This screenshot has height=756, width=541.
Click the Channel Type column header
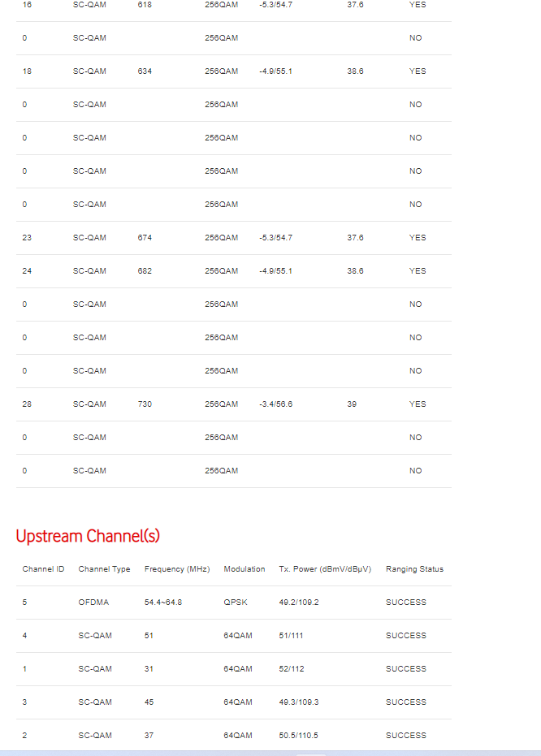tap(104, 569)
